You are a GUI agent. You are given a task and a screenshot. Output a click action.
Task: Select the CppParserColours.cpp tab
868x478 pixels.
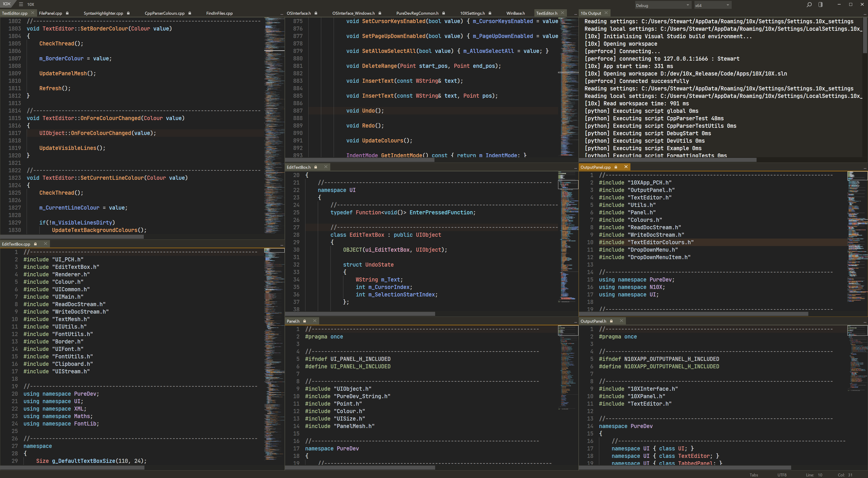(164, 13)
